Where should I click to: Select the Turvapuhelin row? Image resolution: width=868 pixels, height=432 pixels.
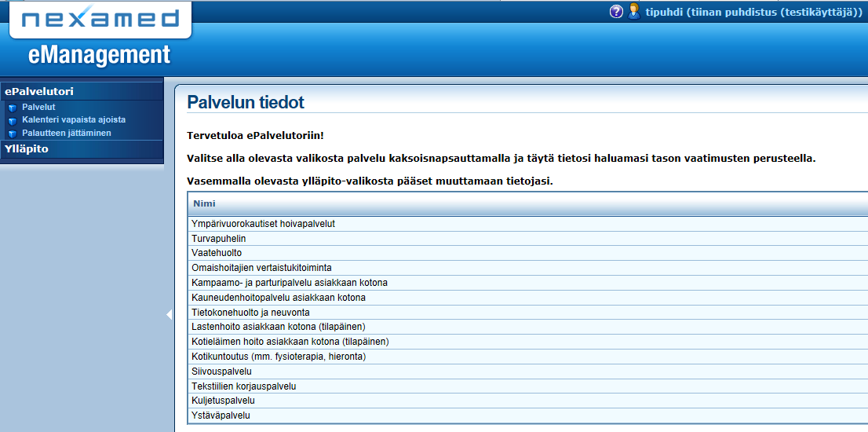(528, 239)
